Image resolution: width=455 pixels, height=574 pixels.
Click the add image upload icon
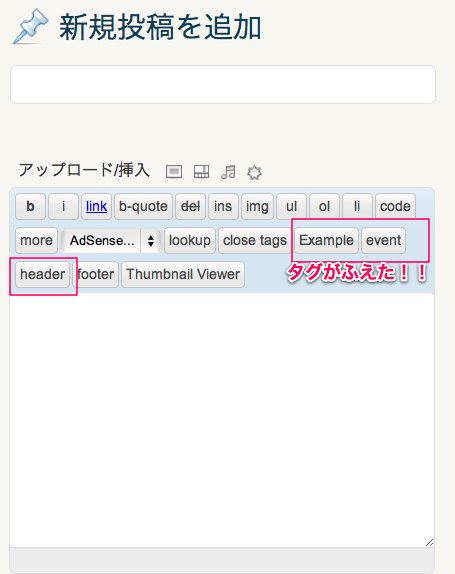(174, 171)
